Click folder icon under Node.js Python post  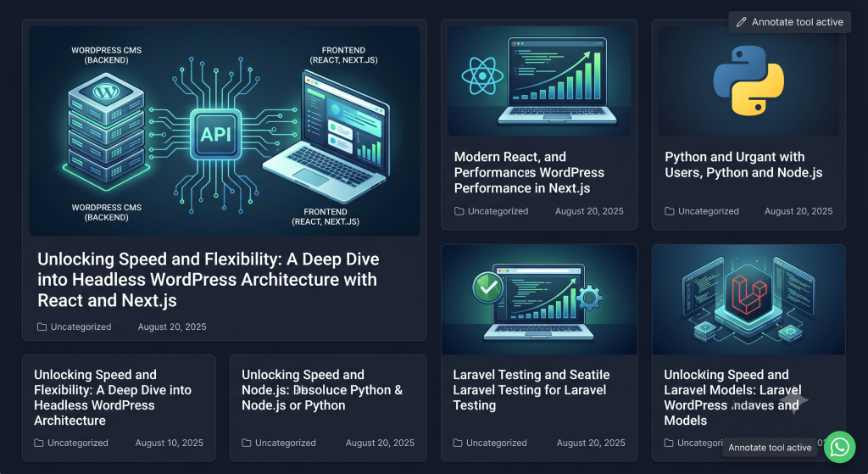coord(247,443)
